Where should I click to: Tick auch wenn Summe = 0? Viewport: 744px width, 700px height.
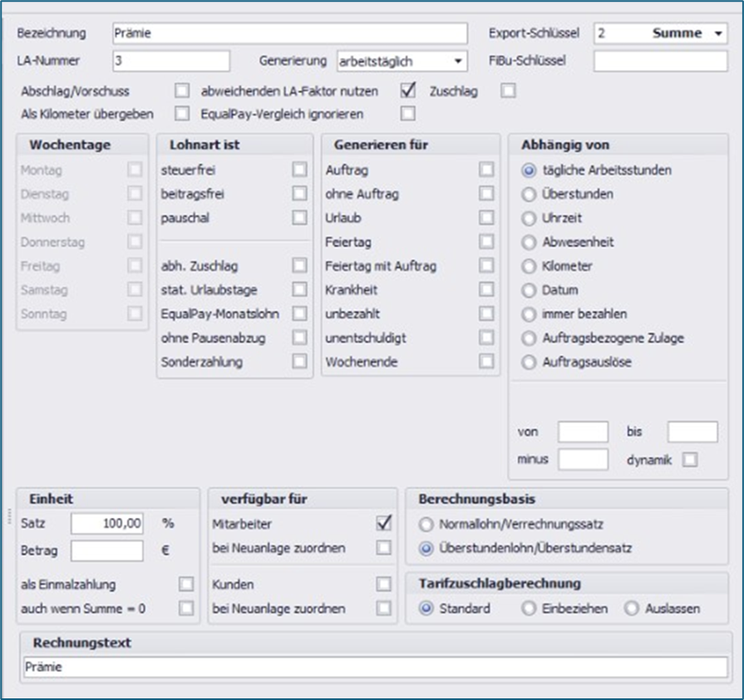(x=186, y=608)
